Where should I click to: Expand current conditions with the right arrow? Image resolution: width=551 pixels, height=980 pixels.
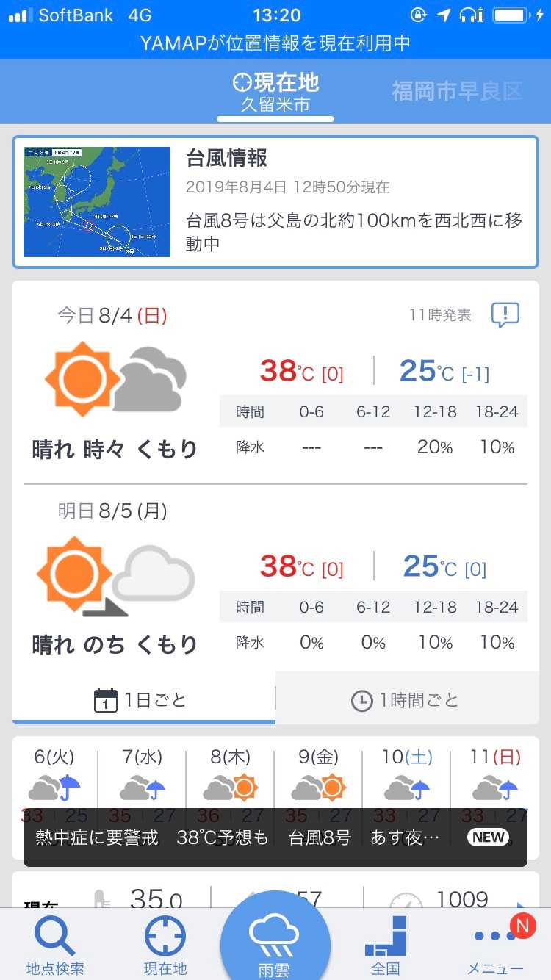(x=522, y=905)
